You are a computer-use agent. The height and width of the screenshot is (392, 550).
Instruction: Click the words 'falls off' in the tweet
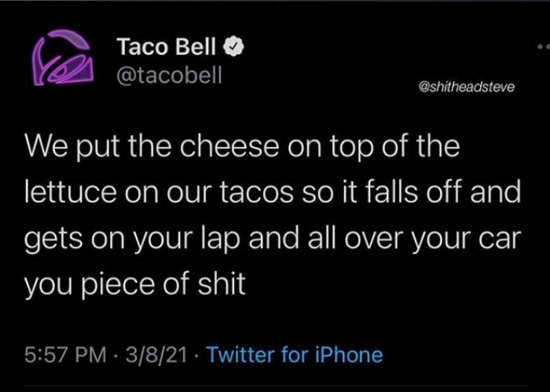[x=413, y=192]
